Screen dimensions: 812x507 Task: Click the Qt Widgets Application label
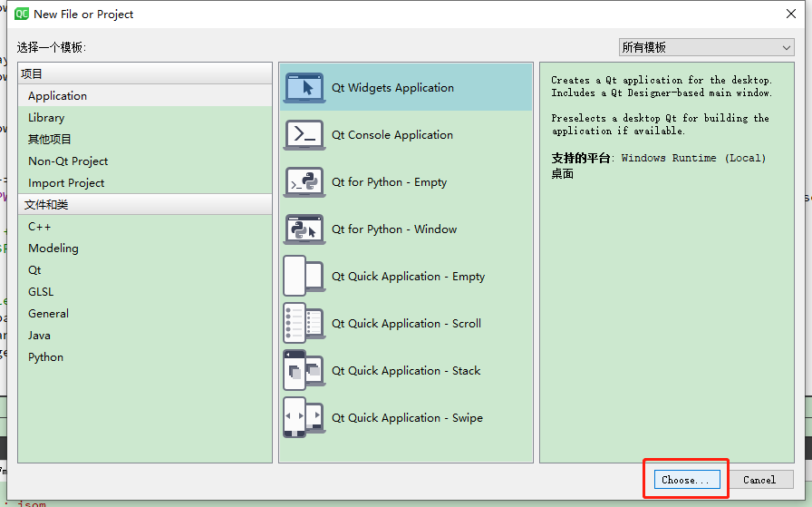coord(392,88)
